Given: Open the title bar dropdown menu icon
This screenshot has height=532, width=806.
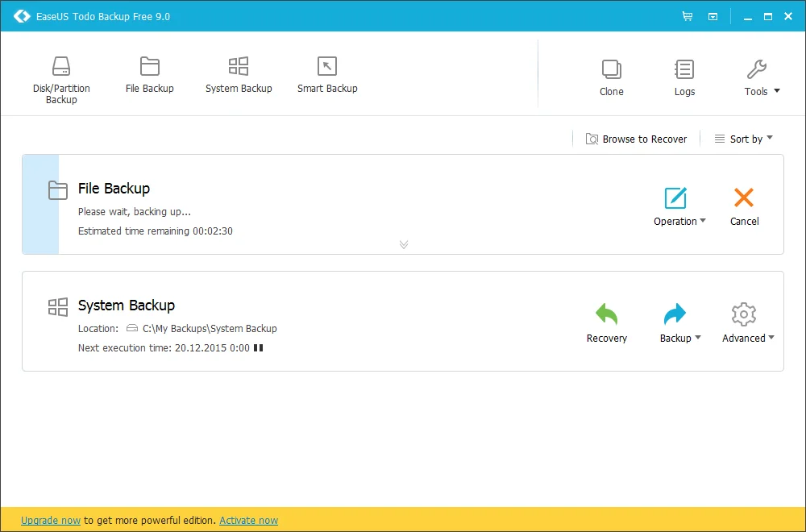Looking at the screenshot, I should coord(713,16).
